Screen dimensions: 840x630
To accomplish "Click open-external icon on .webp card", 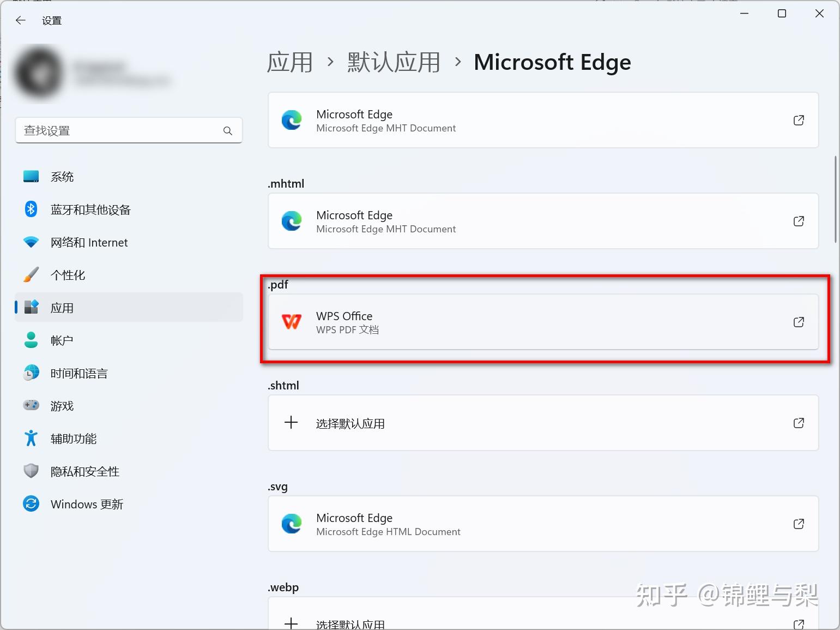I will point(799,624).
